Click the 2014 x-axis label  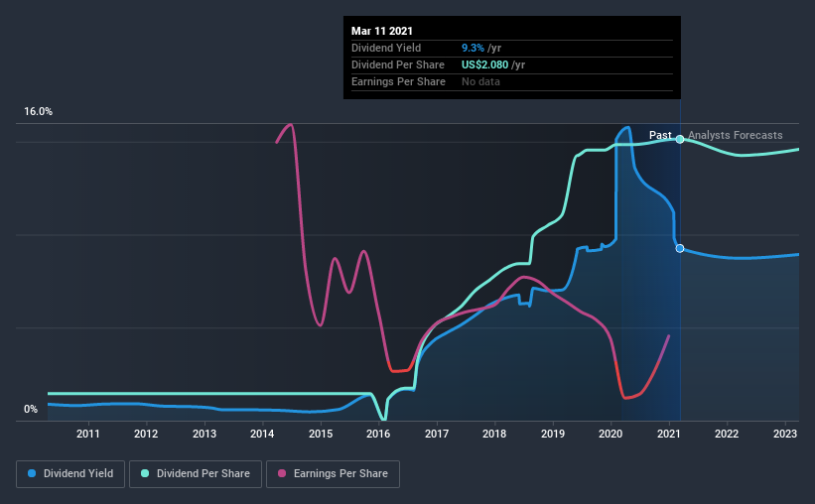point(262,434)
